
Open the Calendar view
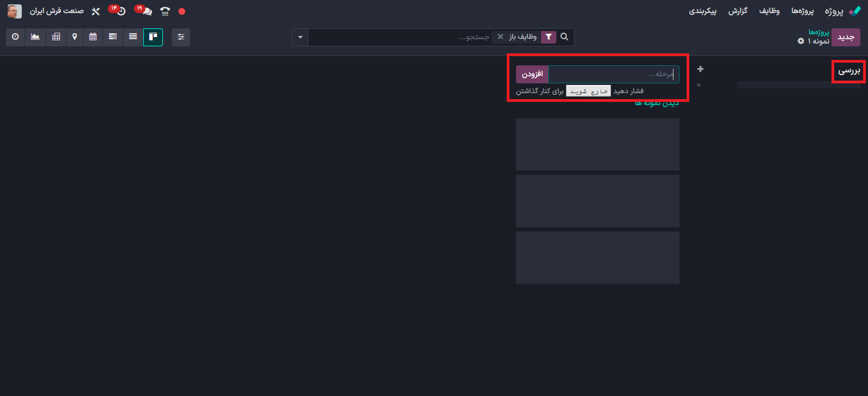[93, 37]
